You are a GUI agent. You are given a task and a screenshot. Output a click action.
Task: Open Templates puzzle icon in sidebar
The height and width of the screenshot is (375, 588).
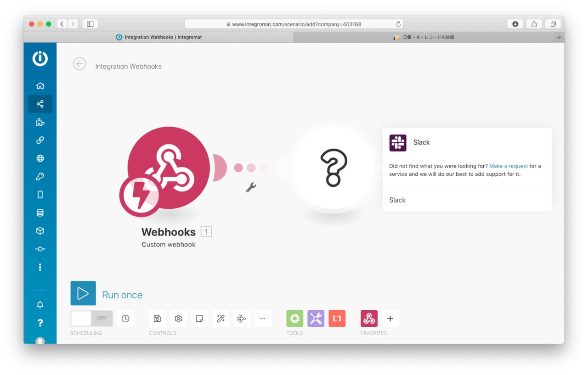[40, 122]
